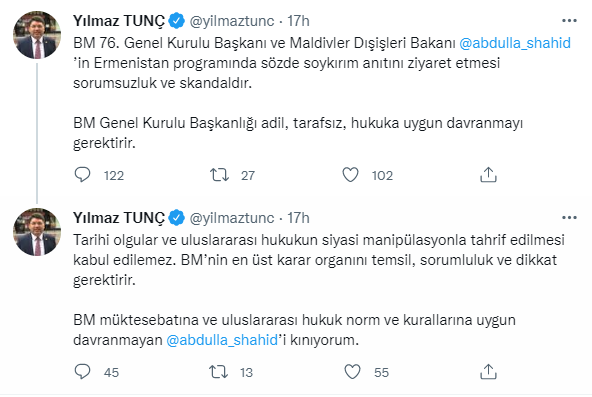Share the first tweet

[488, 175]
